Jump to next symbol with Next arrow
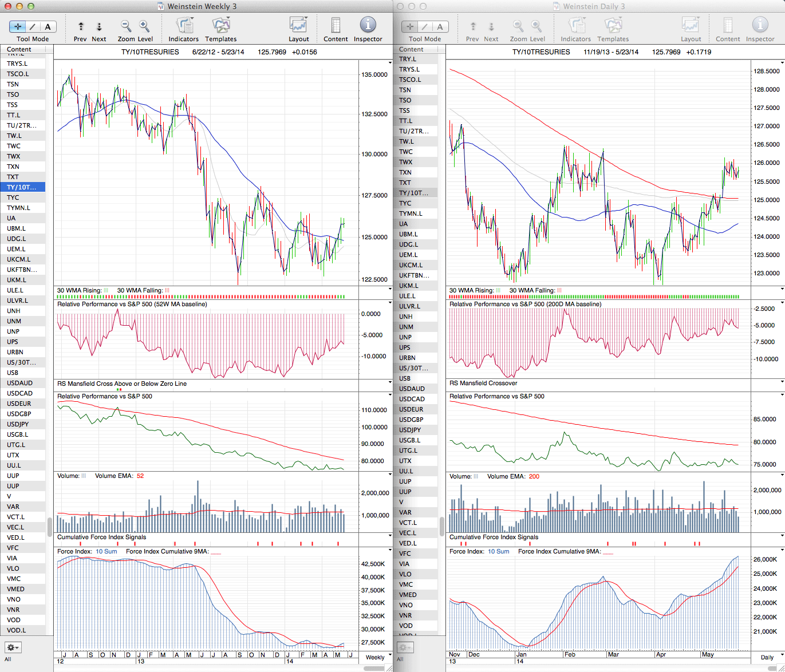The width and height of the screenshot is (785, 672). [99, 26]
